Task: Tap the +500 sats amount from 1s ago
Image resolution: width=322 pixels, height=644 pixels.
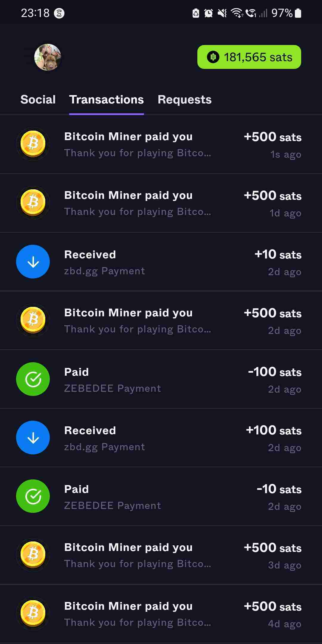Action: tap(273, 137)
